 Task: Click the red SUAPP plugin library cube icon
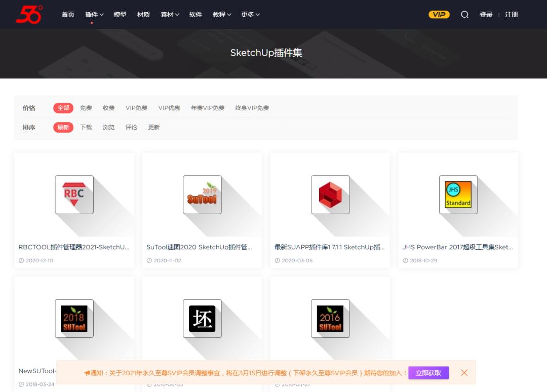pos(330,194)
